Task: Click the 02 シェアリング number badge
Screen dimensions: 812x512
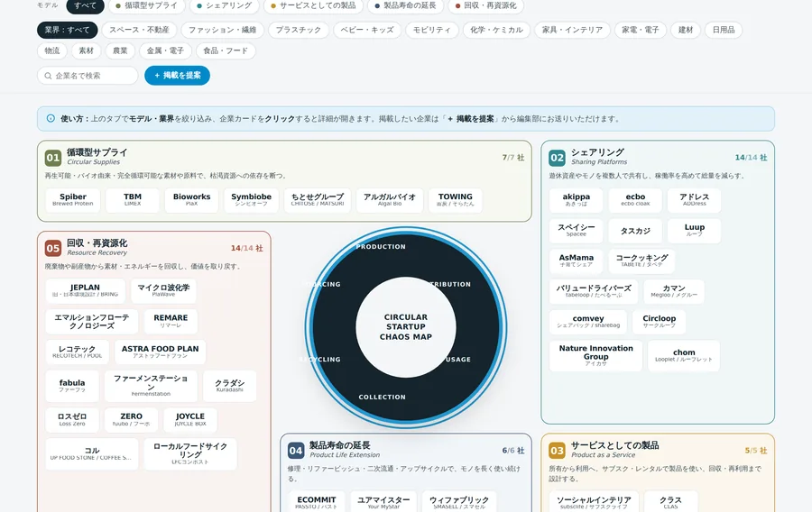Action: tap(558, 157)
